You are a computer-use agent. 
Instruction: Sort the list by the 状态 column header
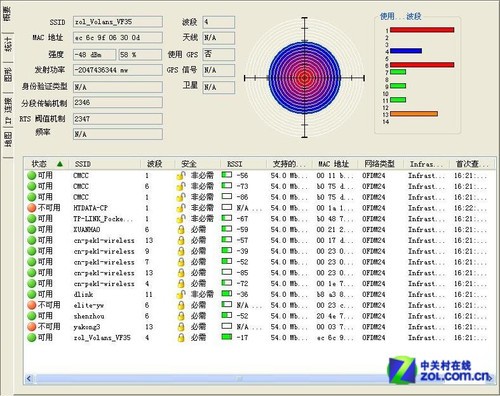tap(46, 164)
